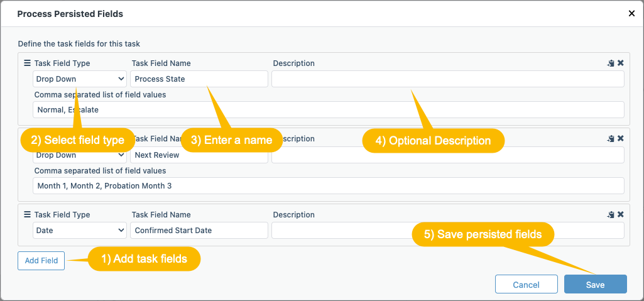Cancel the persisted fields dialog

click(x=526, y=284)
